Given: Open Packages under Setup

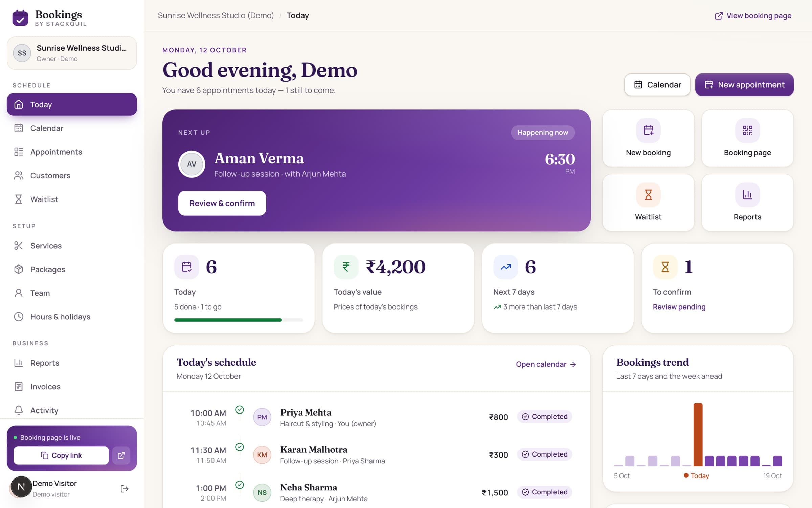Looking at the screenshot, I should click(x=72, y=269).
